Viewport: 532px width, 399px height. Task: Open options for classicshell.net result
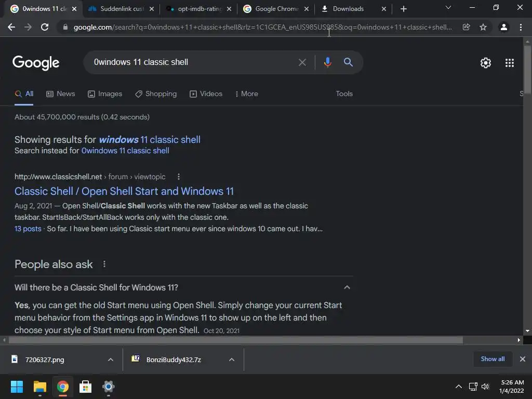pyautogui.click(x=179, y=177)
